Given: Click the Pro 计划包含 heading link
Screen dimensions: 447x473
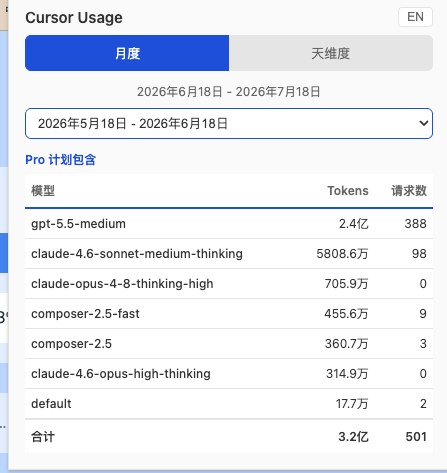Looking at the screenshot, I should coord(60,160).
